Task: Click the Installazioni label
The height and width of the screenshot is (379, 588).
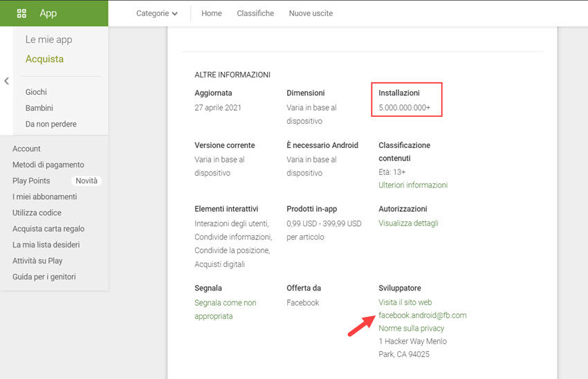Action: pos(399,93)
